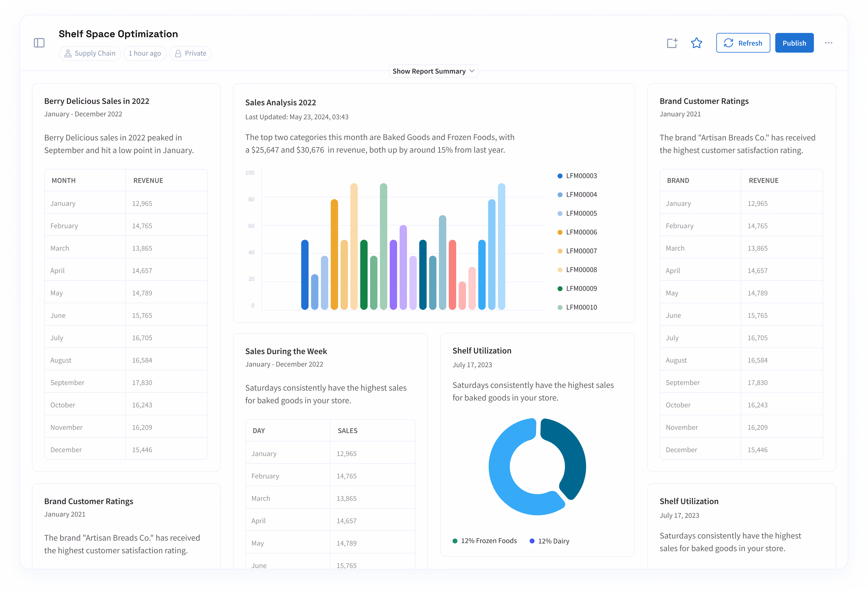
Task: Click the add-to-collection icon
Action: point(672,43)
